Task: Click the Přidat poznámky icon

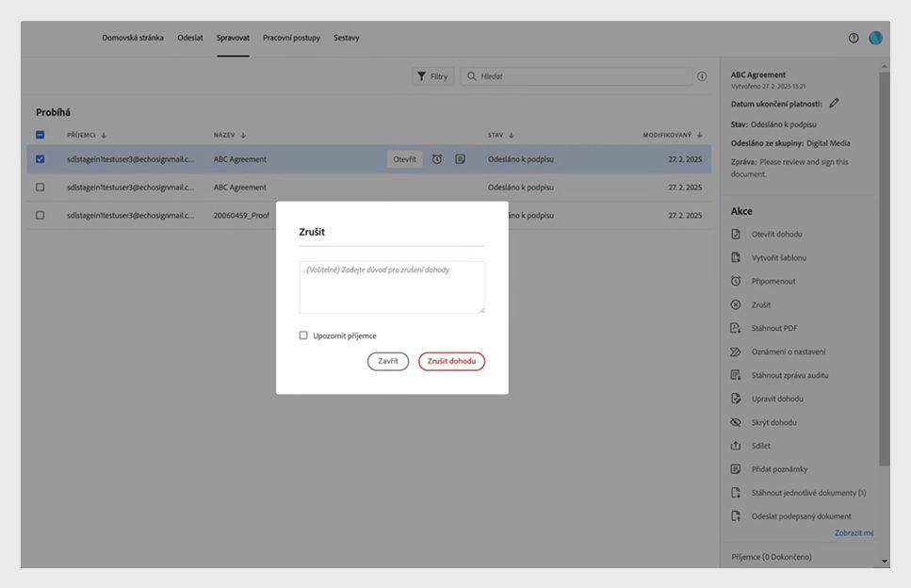Action: [x=736, y=469]
